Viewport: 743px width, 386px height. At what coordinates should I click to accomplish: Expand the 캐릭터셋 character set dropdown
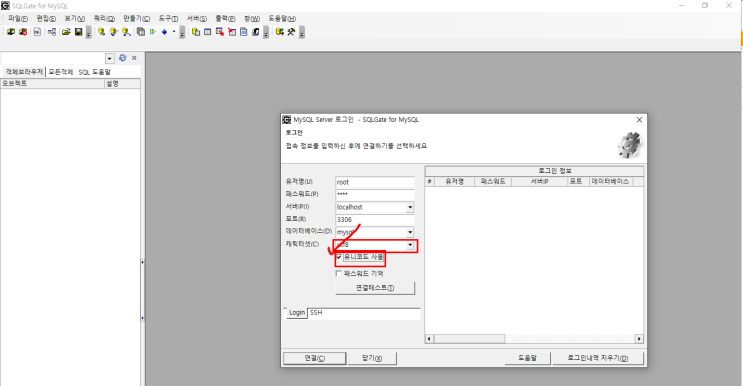tap(410, 245)
